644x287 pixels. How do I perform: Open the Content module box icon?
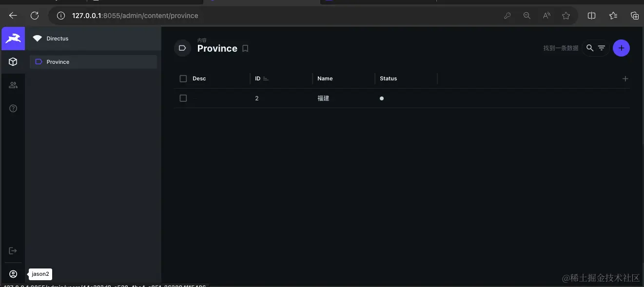coord(13,61)
